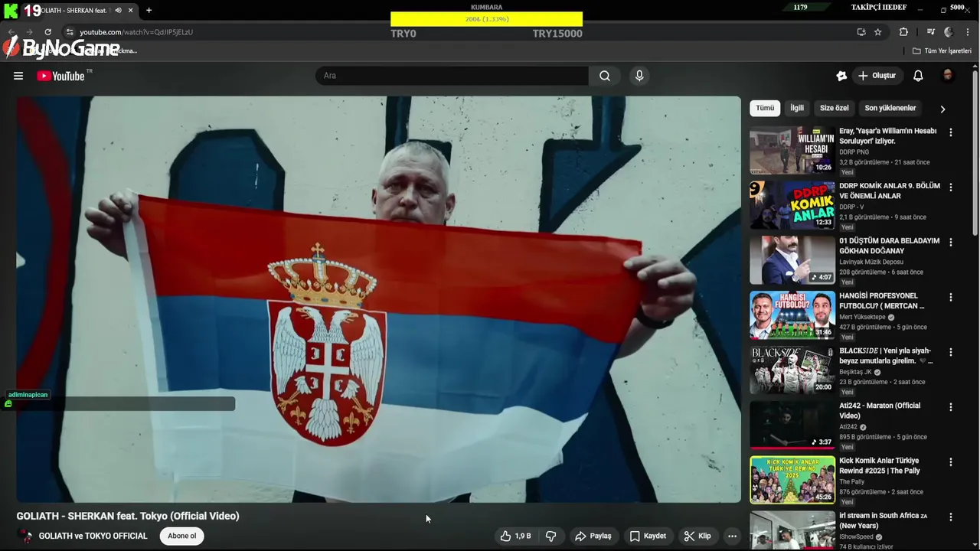Screen dimensions: 980x551
Task: Open the GOLIATH ve TOKYO OFFICIAL channel link
Action: tap(93, 536)
